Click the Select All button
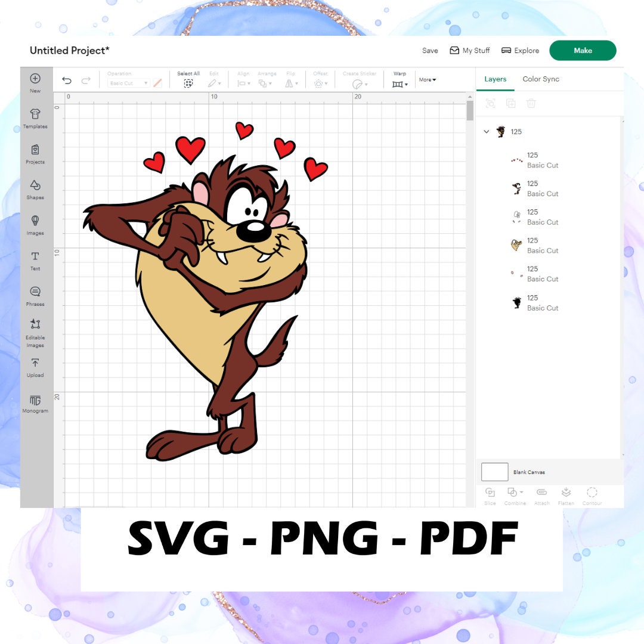Image resolution: width=644 pixels, height=644 pixels. 188,79
